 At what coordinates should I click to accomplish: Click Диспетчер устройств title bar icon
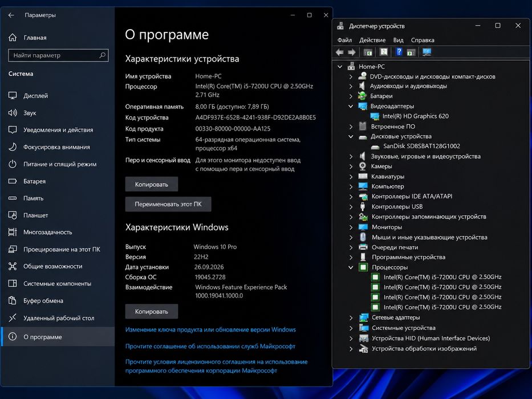pos(340,26)
